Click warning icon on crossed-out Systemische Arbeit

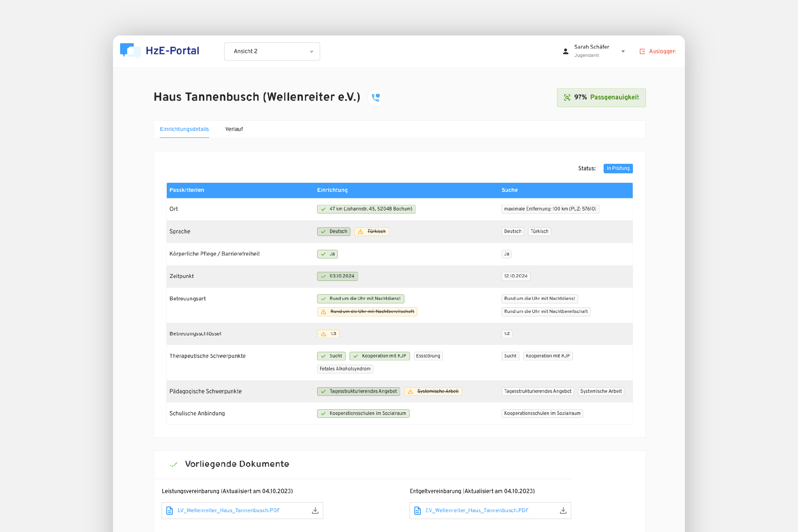(x=410, y=392)
